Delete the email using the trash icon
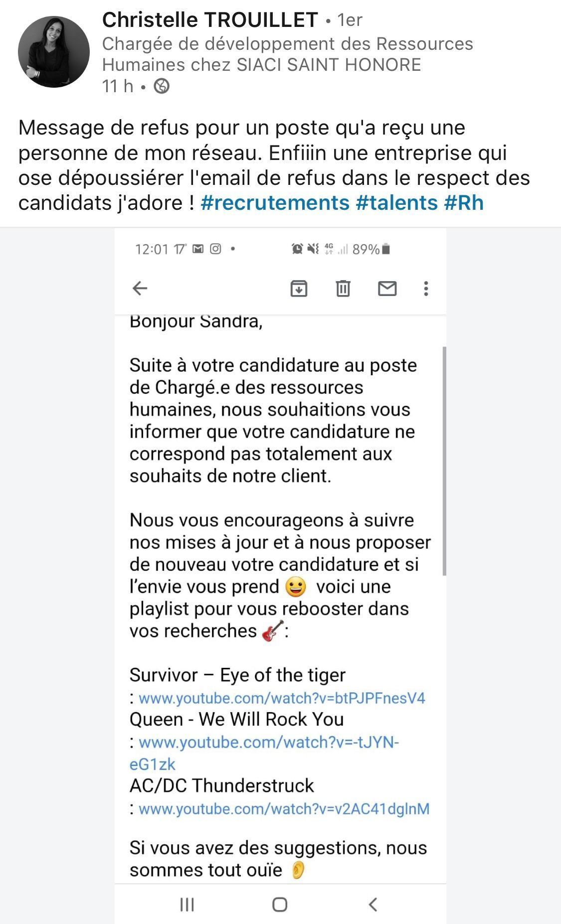561x924 pixels. point(343,288)
